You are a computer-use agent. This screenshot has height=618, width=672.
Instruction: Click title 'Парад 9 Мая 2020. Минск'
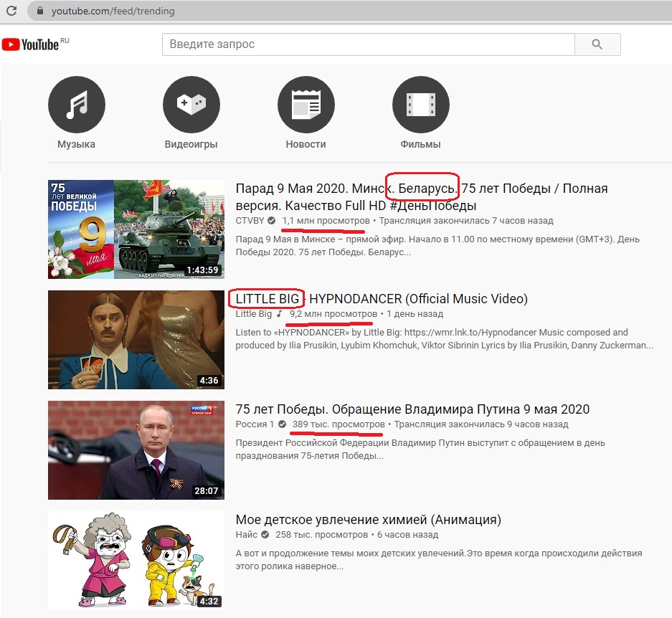[422, 196]
